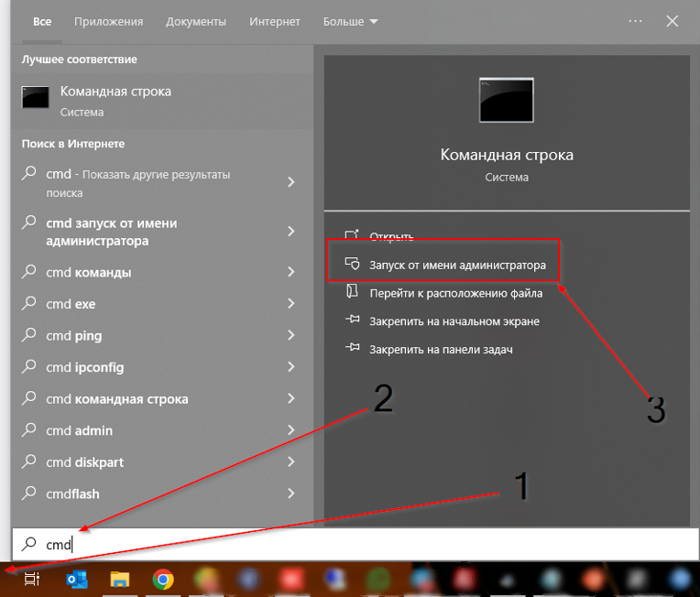The height and width of the screenshot is (597, 700).
Task: Click search icon beside cmdflash
Action: (x=29, y=493)
